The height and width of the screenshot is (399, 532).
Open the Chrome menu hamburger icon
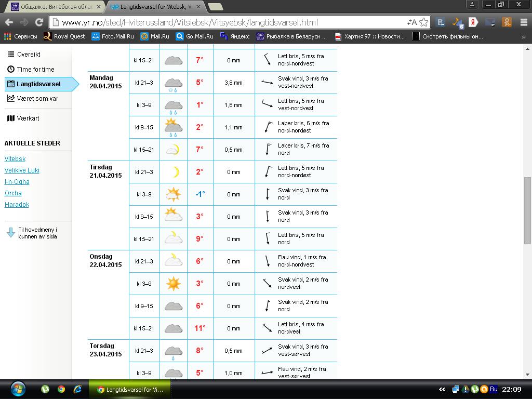[x=523, y=22]
